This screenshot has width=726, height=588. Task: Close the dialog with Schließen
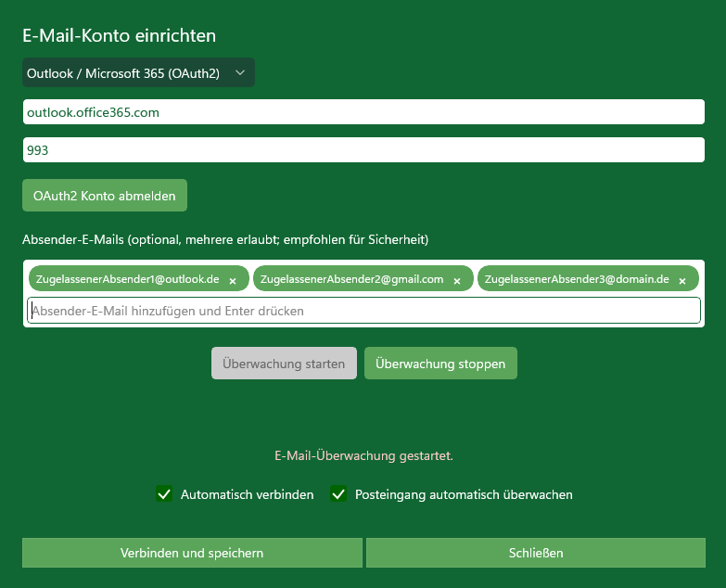[536, 553]
